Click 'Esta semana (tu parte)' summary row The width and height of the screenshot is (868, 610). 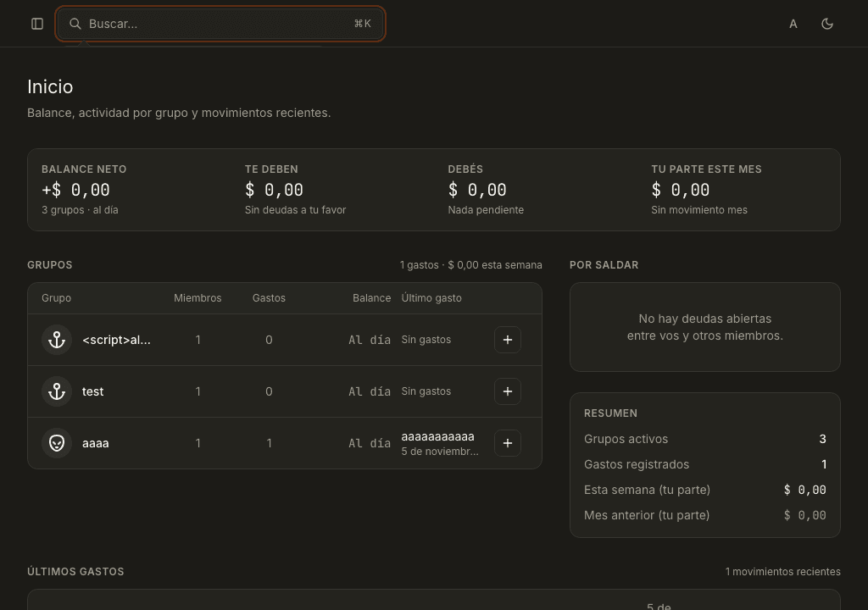coord(704,490)
